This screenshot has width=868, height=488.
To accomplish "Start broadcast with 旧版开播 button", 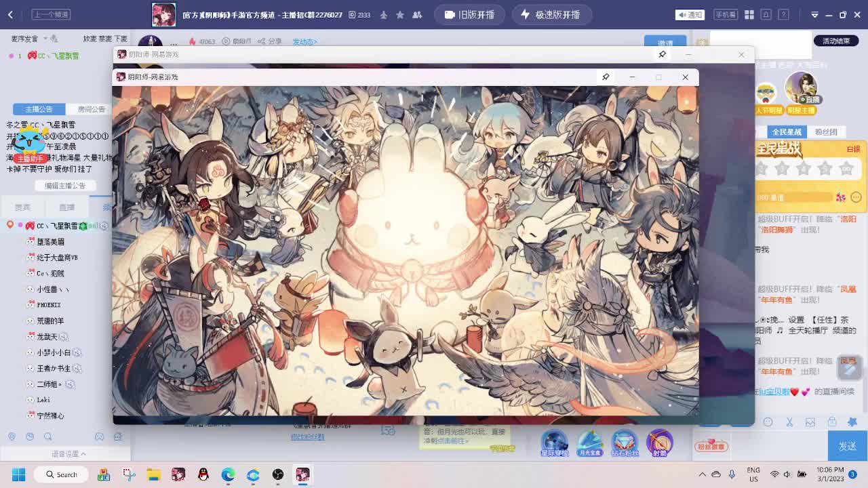I will coord(470,14).
